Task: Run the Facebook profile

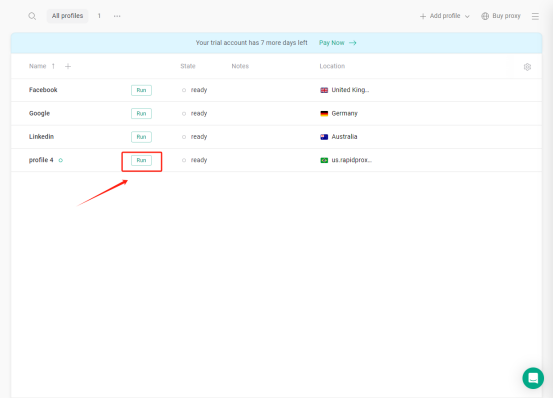Action: [x=141, y=90]
